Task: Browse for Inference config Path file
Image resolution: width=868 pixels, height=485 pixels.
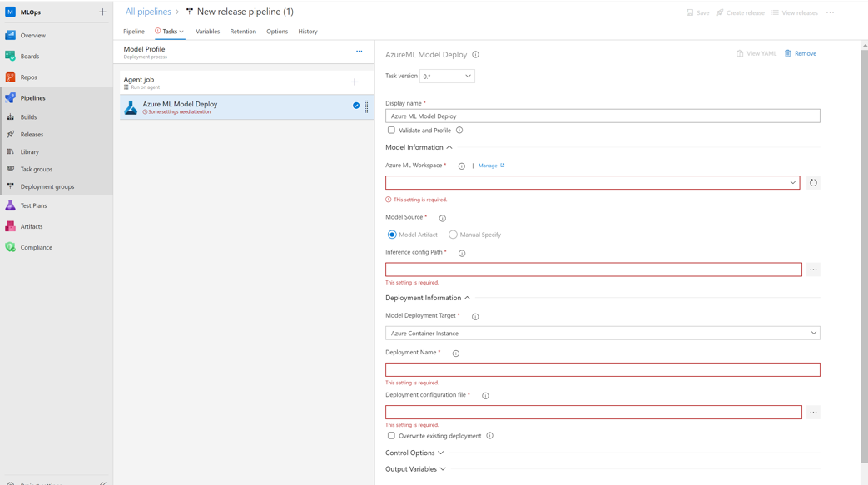Action: point(813,270)
